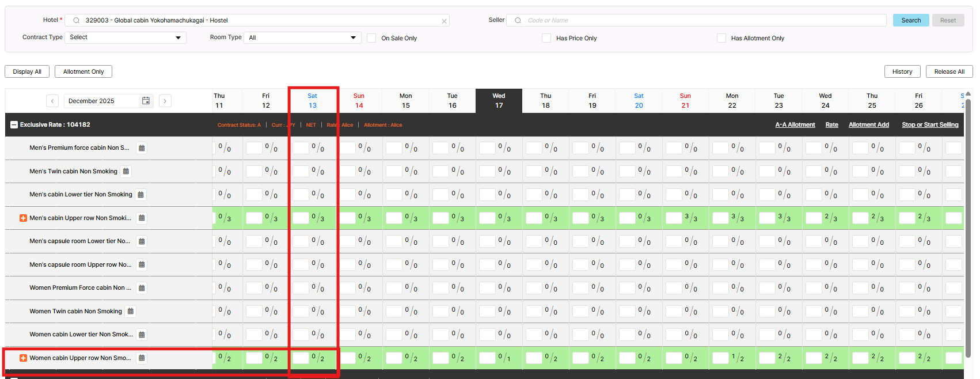980x379 pixels.
Task: Check the Has Allotment Only box
Action: click(721, 38)
